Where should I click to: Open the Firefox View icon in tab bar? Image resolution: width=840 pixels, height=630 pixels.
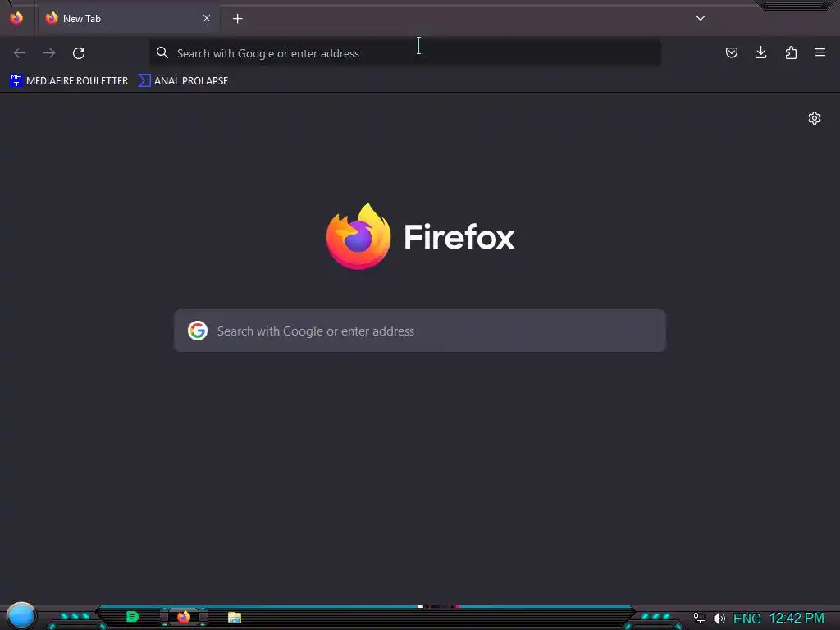click(x=16, y=18)
